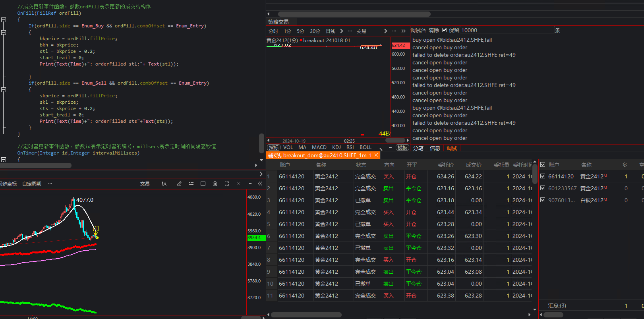The width and height of the screenshot is (644, 319).
Task: Collapse the toolbar with the double left chevron
Action: point(260,184)
